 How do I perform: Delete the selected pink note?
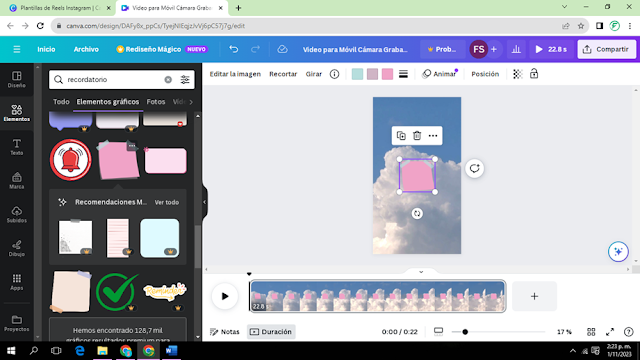pyautogui.click(x=417, y=136)
